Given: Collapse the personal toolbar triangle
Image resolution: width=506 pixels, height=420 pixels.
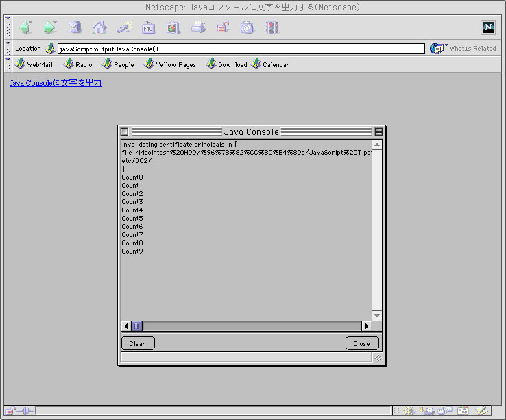Looking at the screenshot, I should [8, 60].
